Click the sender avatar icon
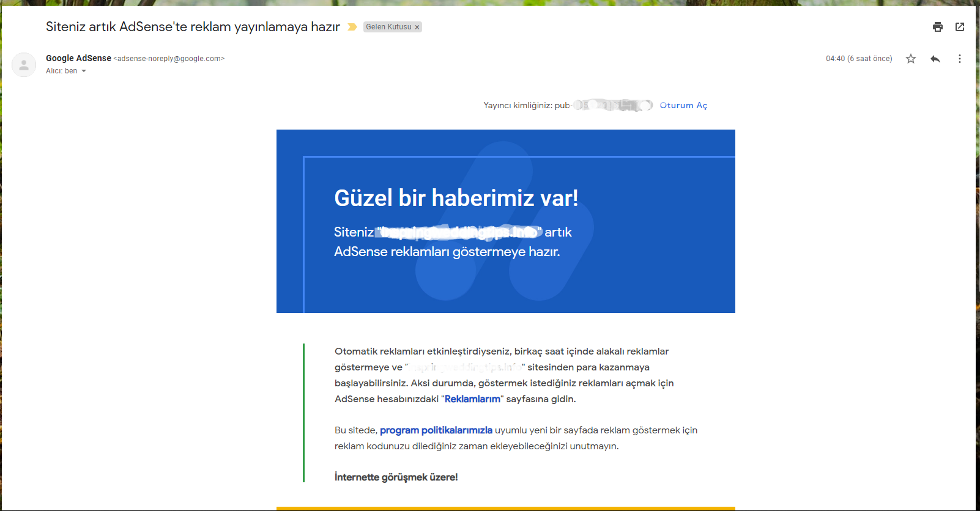This screenshot has height=511, width=980. 24,65
